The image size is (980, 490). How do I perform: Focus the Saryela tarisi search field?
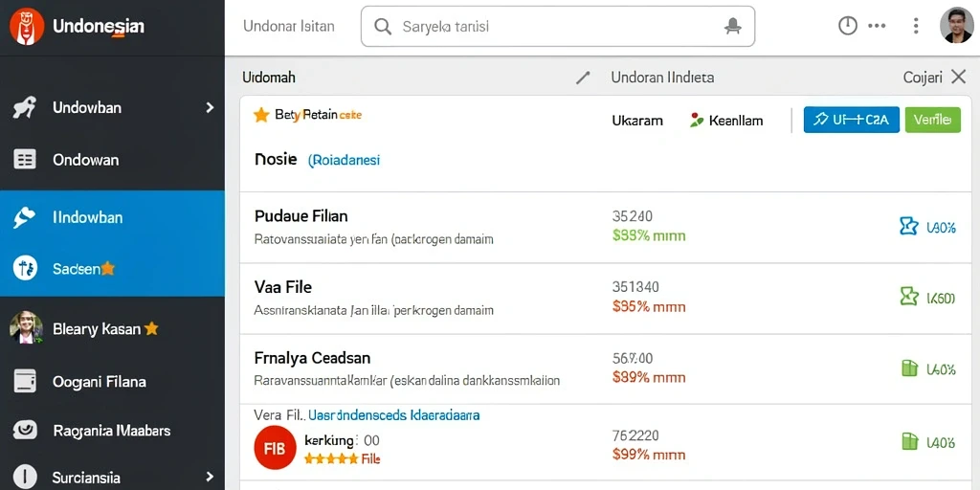pos(558,26)
